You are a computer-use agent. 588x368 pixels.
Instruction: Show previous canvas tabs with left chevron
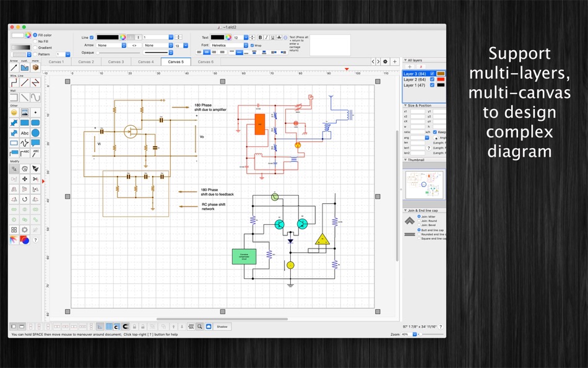click(373, 61)
